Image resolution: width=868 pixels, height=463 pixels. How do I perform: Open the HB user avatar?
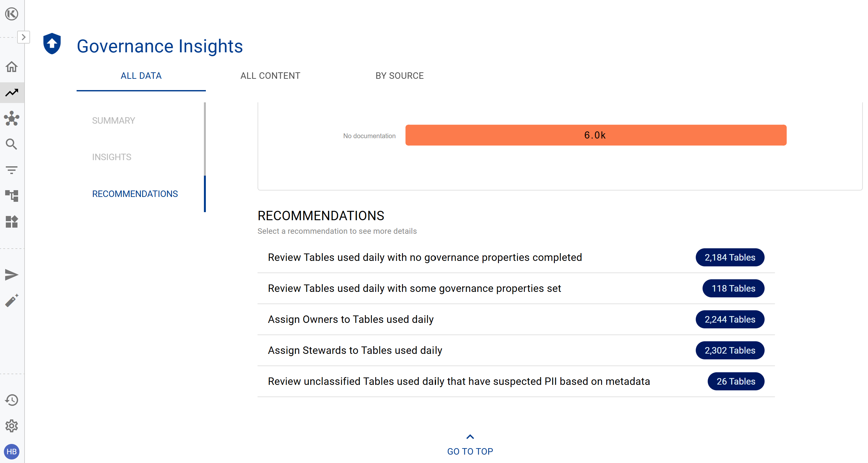(12, 452)
